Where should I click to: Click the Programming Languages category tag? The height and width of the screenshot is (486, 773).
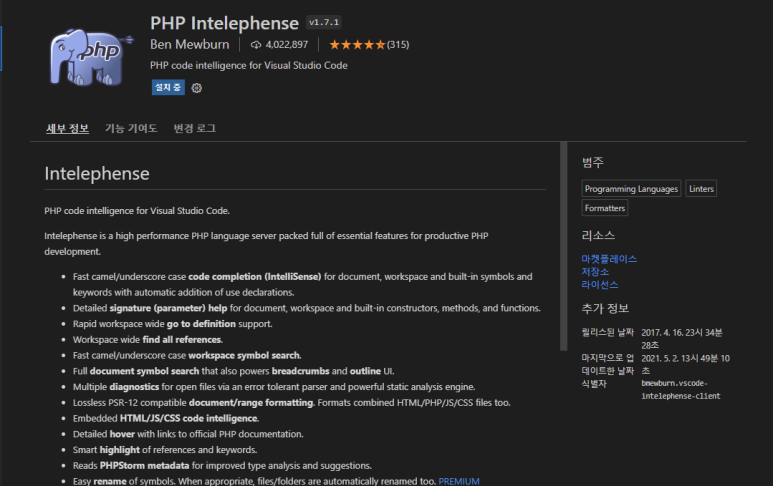(x=632, y=189)
